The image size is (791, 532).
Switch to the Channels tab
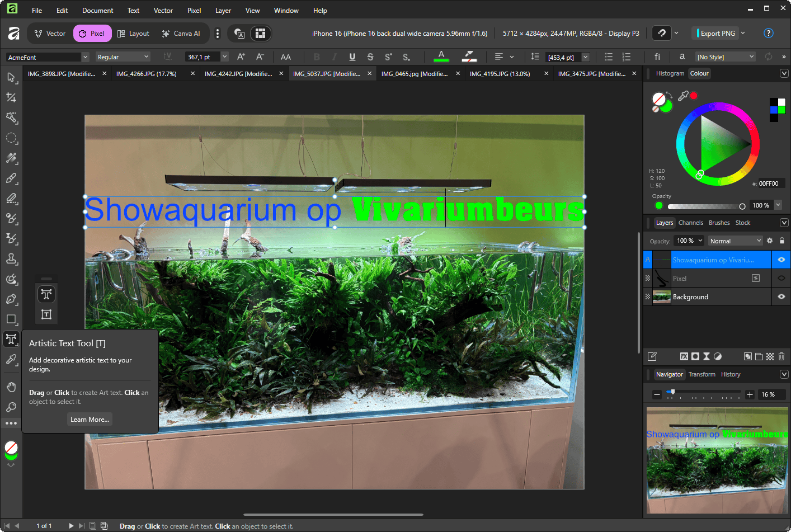click(x=690, y=223)
